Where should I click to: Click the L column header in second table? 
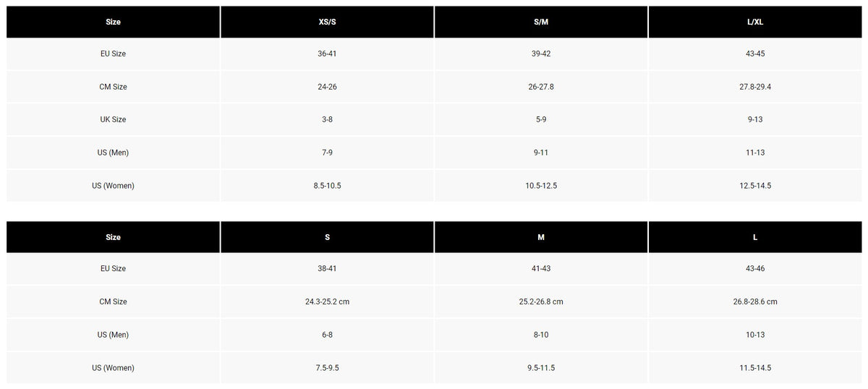(755, 237)
